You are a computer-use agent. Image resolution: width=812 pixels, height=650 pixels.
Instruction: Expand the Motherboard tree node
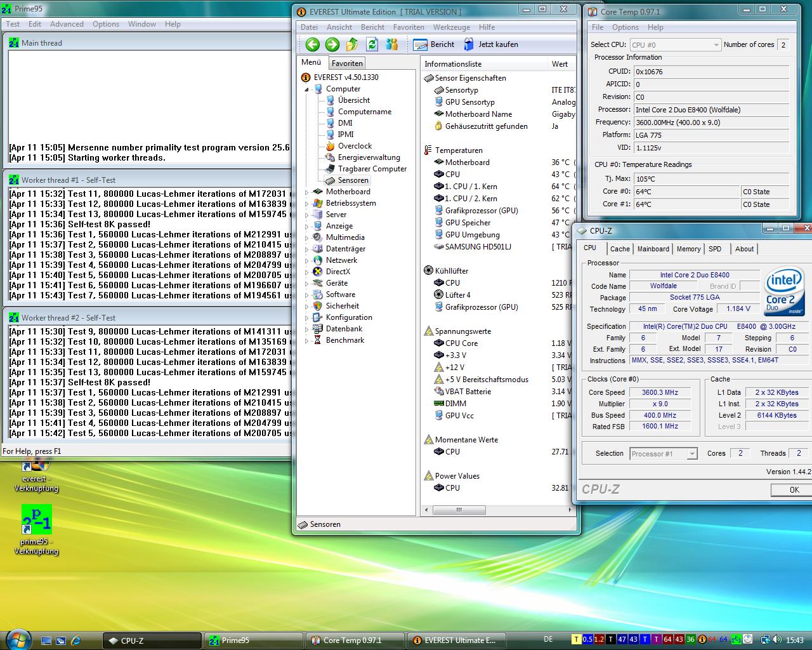[307, 192]
